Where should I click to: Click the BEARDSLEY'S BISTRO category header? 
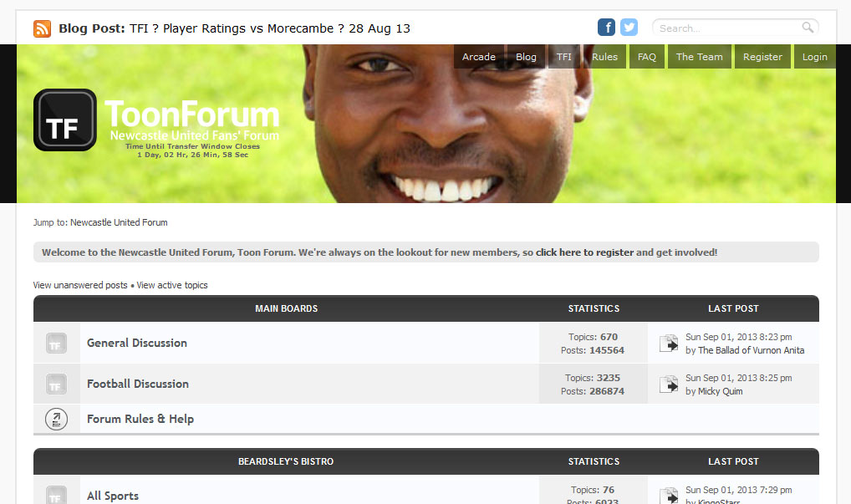286,461
